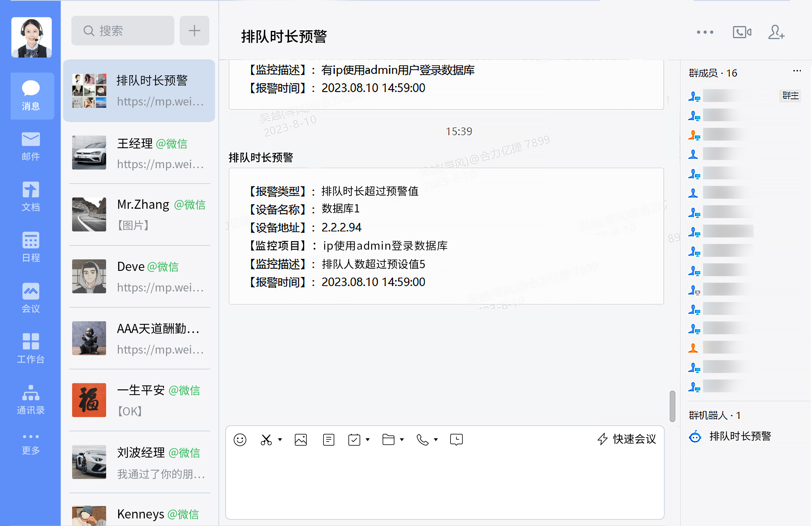
Task: Click the red 福 avatar thumbnail
Action: 89,400
